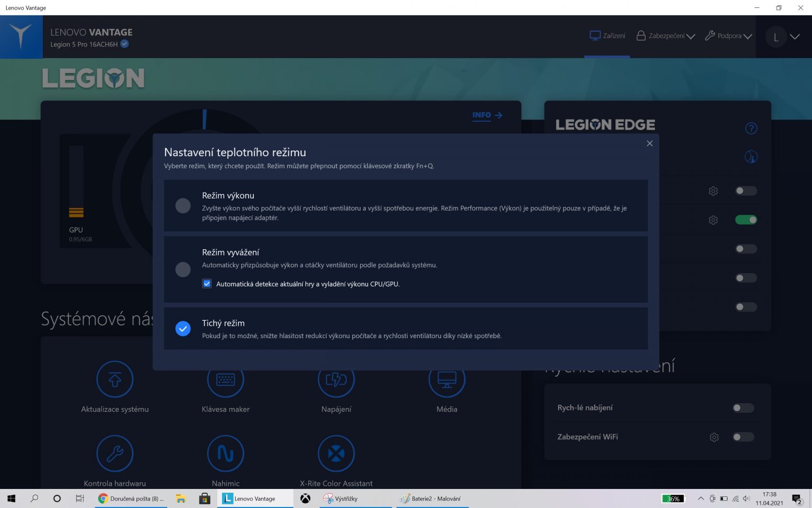Expand the Zabezpečení dropdown menu
The height and width of the screenshot is (508, 812).
pos(666,36)
